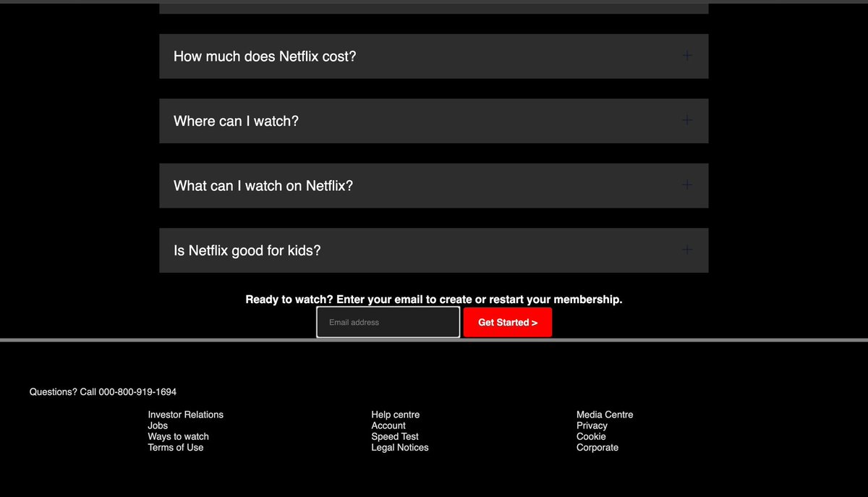
Task: Open the Jobs footer link
Action: (x=158, y=425)
